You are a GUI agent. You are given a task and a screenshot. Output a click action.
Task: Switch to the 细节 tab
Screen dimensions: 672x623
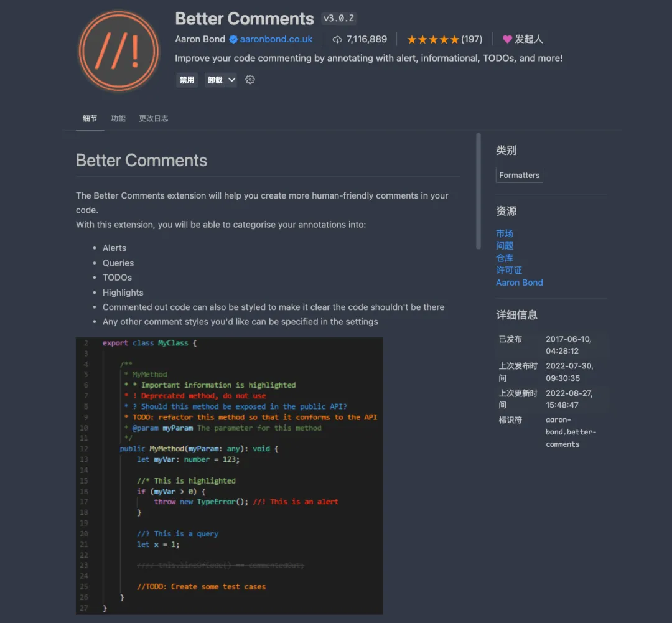(90, 118)
